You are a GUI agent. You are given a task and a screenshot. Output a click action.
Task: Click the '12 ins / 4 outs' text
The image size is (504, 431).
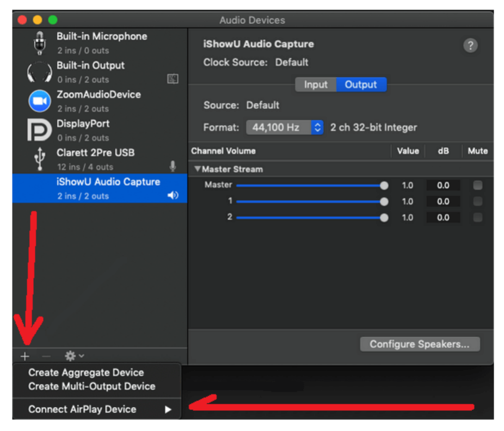pyautogui.click(x=85, y=167)
